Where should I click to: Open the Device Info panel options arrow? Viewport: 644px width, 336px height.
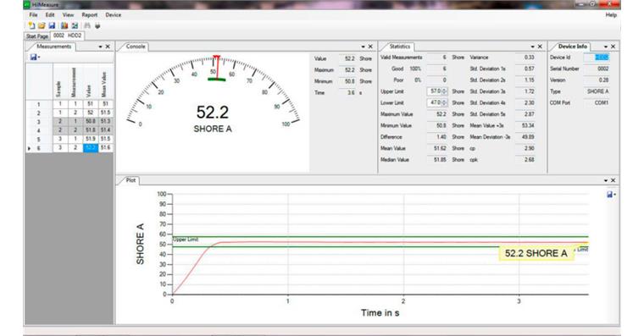coord(605,47)
